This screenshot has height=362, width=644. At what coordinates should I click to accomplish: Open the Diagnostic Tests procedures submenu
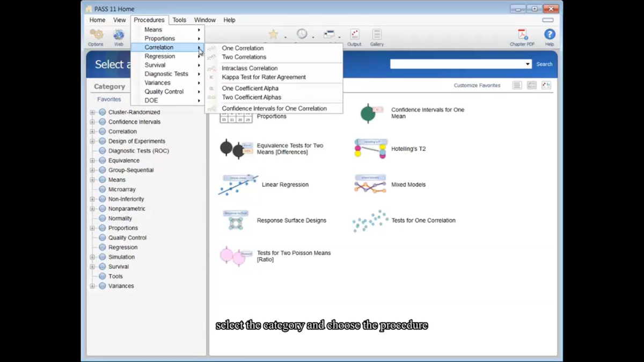[x=167, y=74]
